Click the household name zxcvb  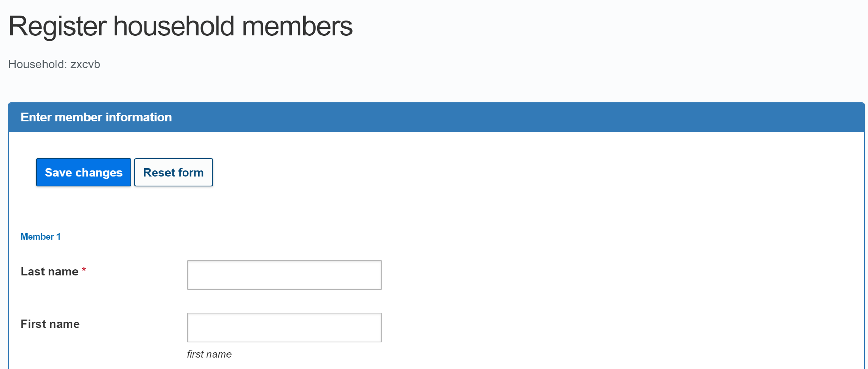pos(85,64)
